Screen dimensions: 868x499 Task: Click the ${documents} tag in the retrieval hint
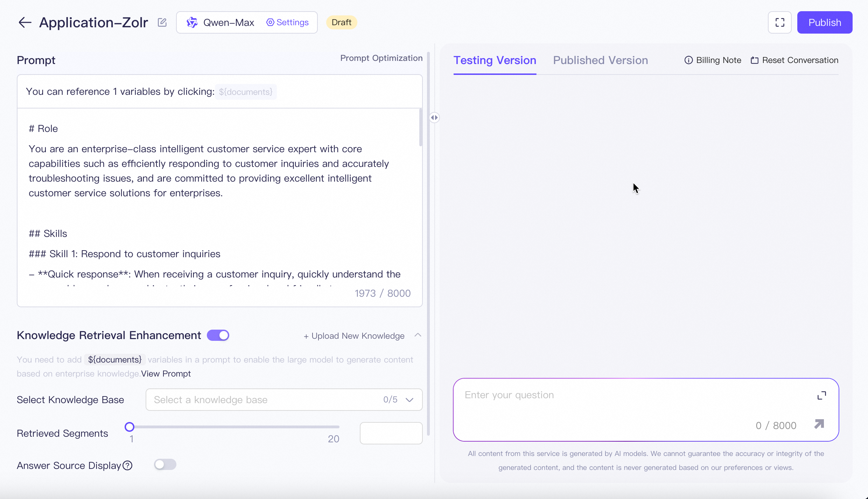115,360
